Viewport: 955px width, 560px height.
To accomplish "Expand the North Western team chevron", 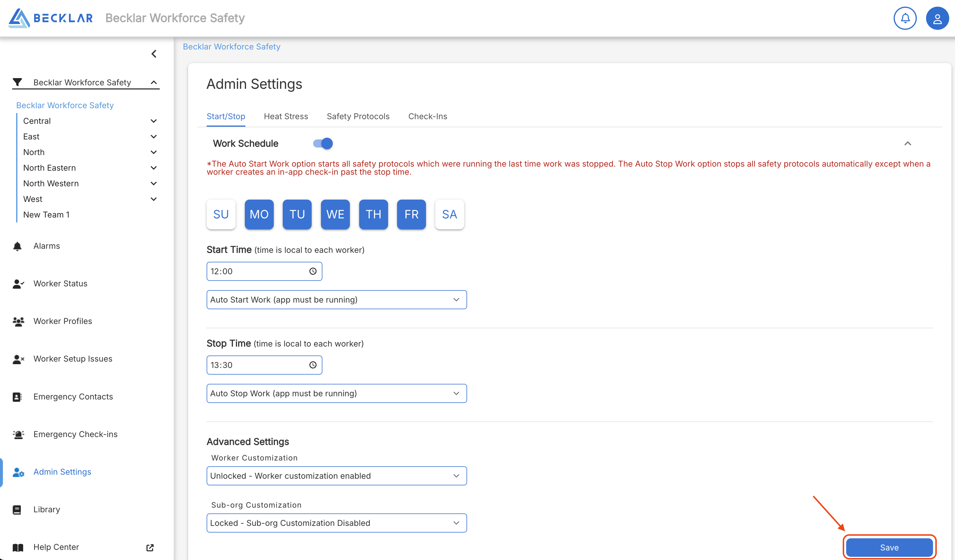I will tap(154, 183).
